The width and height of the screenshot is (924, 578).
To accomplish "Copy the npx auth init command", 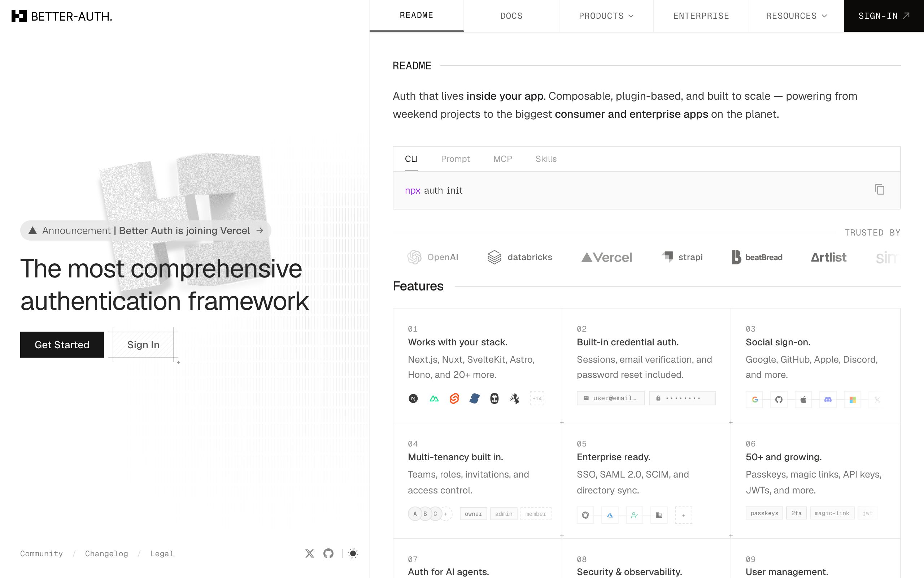I will coord(880,190).
